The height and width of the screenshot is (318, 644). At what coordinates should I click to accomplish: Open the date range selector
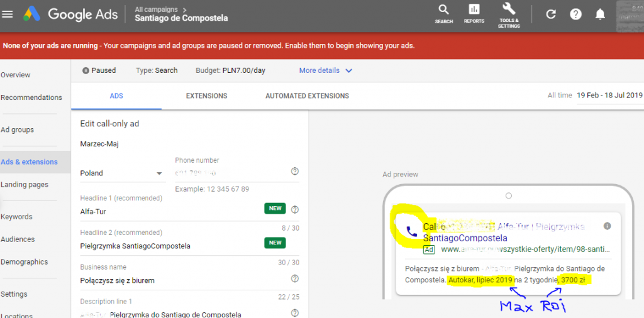point(609,95)
